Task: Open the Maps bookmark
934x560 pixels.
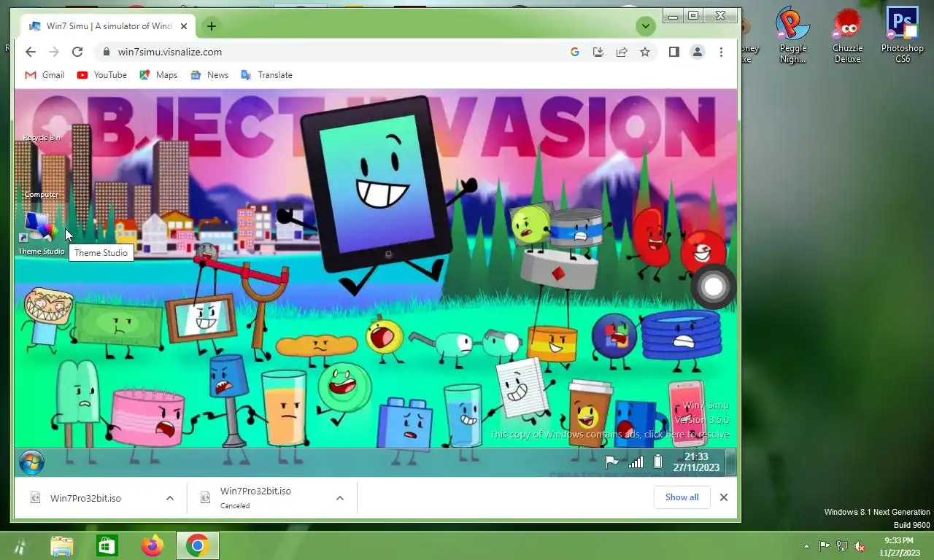Action: pos(158,75)
